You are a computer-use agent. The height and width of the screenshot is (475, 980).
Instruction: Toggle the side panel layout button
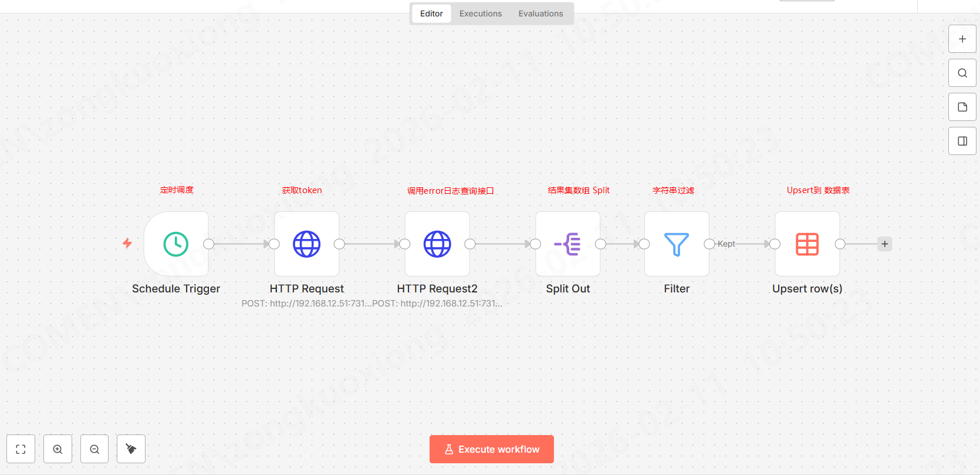(x=962, y=142)
